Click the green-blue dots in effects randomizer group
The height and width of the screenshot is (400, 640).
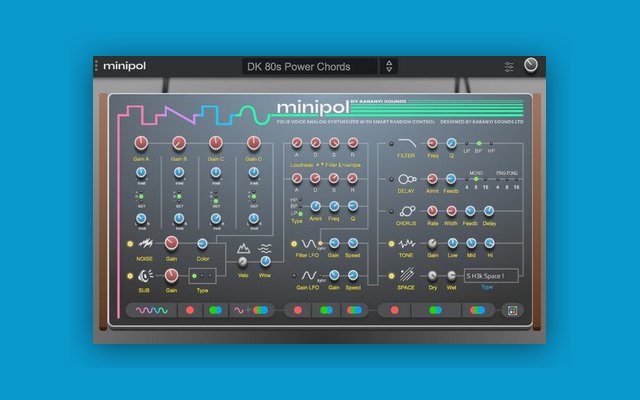[436, 311]
